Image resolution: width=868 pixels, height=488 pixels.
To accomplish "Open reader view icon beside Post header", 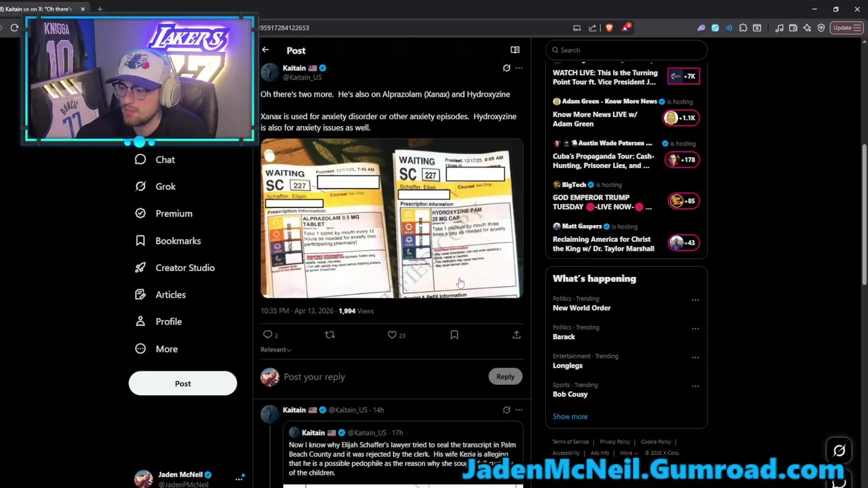I will pyautogui.click(x=515, y=49).
